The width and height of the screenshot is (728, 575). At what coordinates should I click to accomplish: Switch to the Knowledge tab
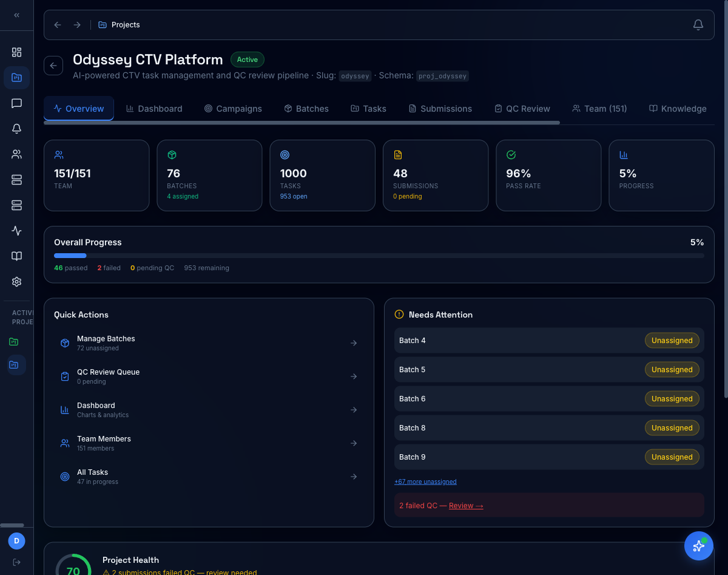678,109
